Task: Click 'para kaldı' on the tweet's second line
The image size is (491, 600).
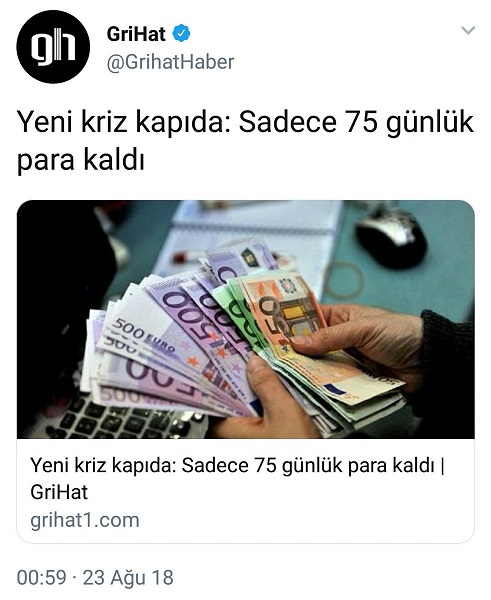Action: coord(81,160)
